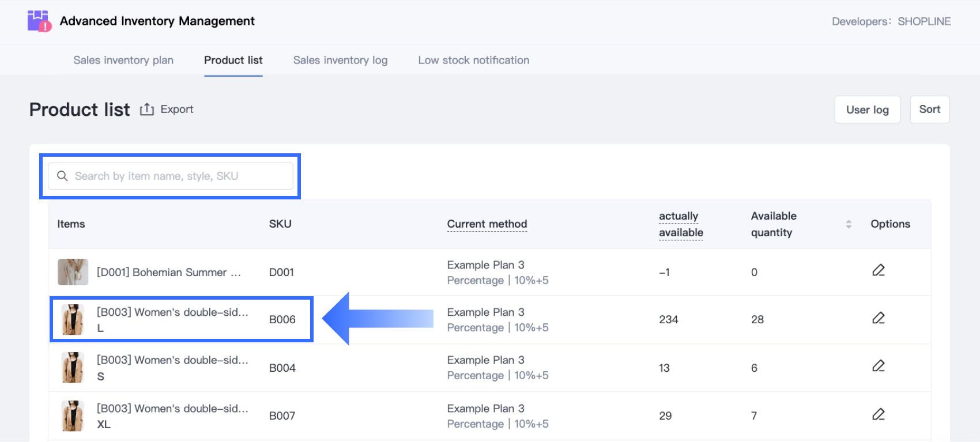This screenshot has width=980, height=442.
Task: Click edit pencil for SKU B006
Action: [x=878, y=318]
